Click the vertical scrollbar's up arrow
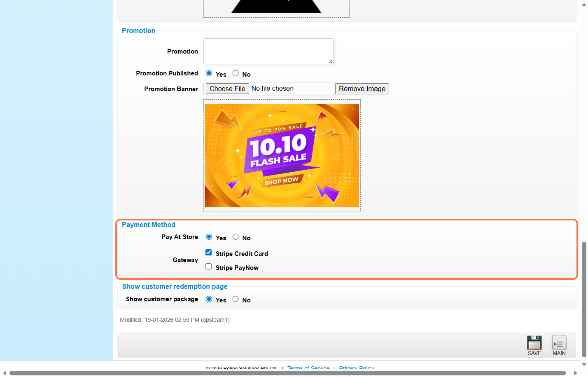 point(584,4)
